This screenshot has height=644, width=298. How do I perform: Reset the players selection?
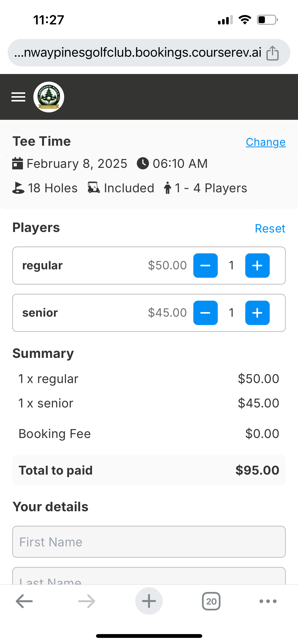[x=270, y=228]
